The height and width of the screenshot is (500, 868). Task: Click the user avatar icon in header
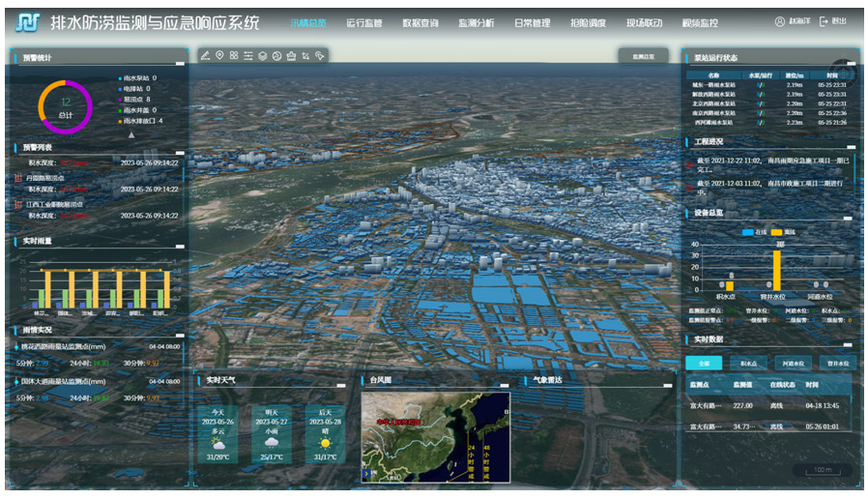click(x=780, y=22)
